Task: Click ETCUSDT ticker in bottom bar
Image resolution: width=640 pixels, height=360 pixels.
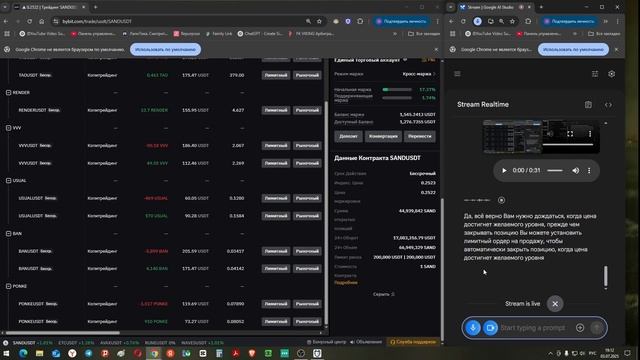Action: click(76, 343)
